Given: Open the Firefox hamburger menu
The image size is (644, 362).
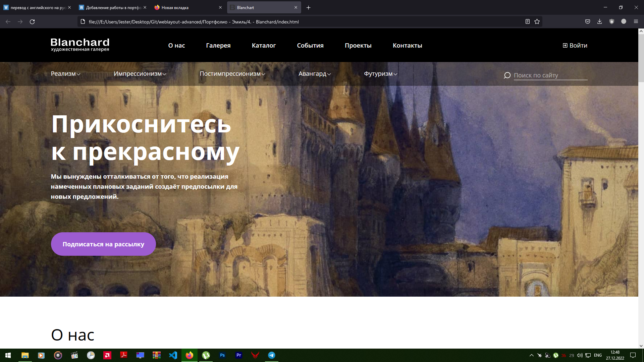Looking at the screenshot, I should (x=636, y=22).
